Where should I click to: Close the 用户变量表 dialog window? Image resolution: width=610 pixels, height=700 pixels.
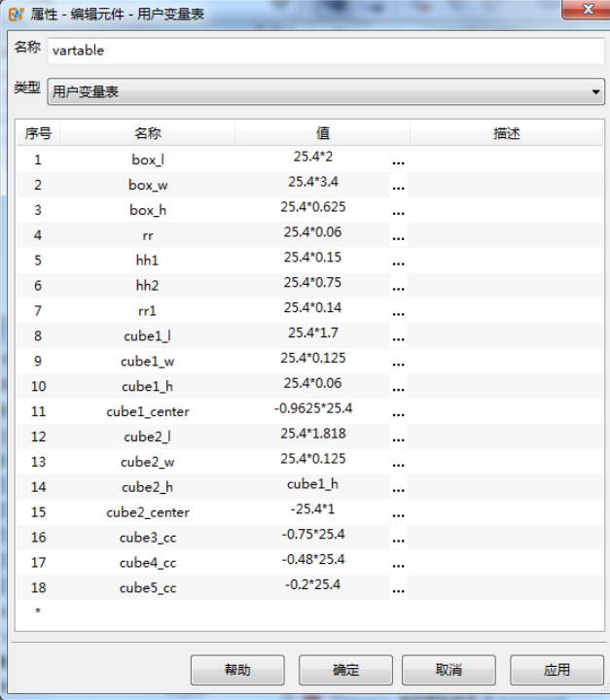pyautogui.click(x=588, y=9)
